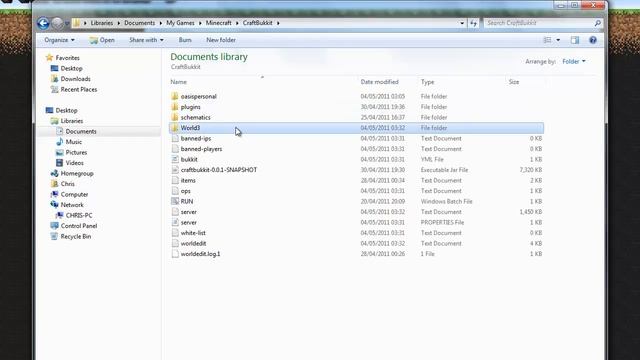Open the Control Panel icon
This screenshot has width=640, height=360.
54,226
